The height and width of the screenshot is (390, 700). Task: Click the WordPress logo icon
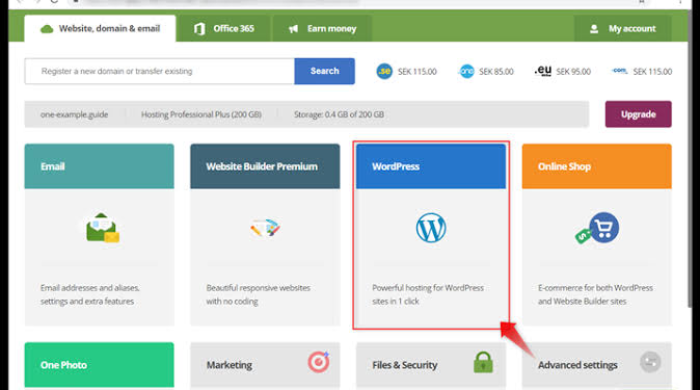point(431,228)
